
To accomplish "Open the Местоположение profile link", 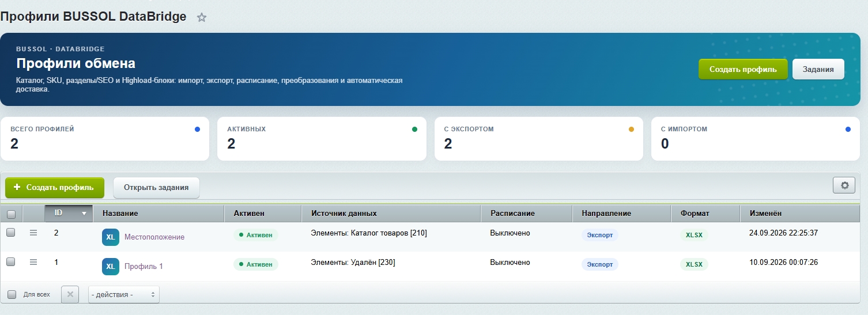I will (x=154, y=237).
